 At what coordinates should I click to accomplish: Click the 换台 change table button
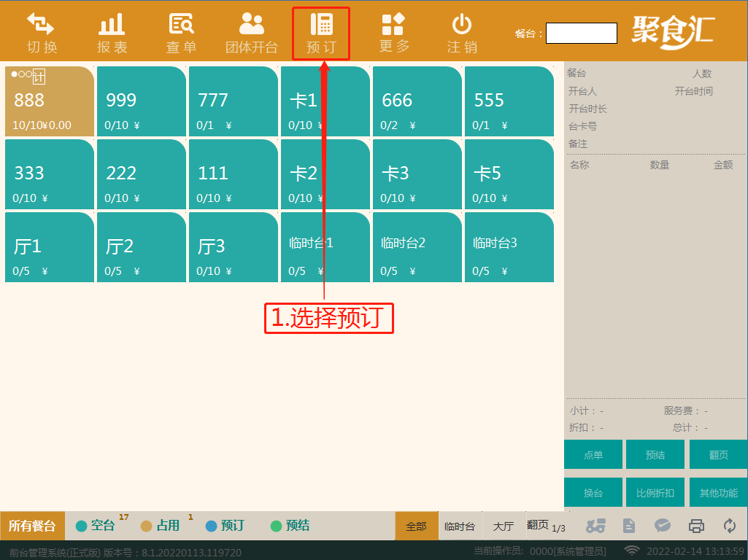click(x=593, y=492)
